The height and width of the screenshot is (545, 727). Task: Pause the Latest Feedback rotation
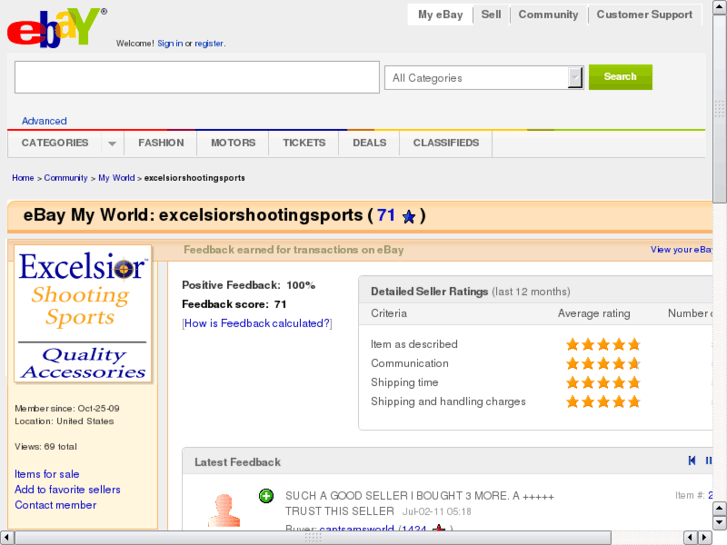pos(708,461)
